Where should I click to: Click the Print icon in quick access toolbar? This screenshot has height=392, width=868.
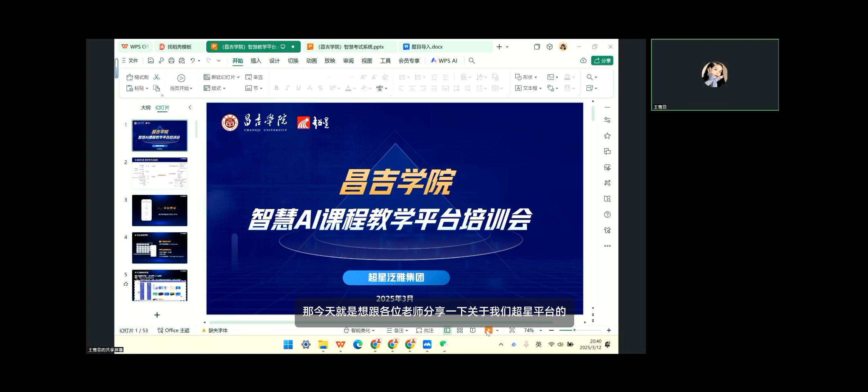tap(171, 61)
